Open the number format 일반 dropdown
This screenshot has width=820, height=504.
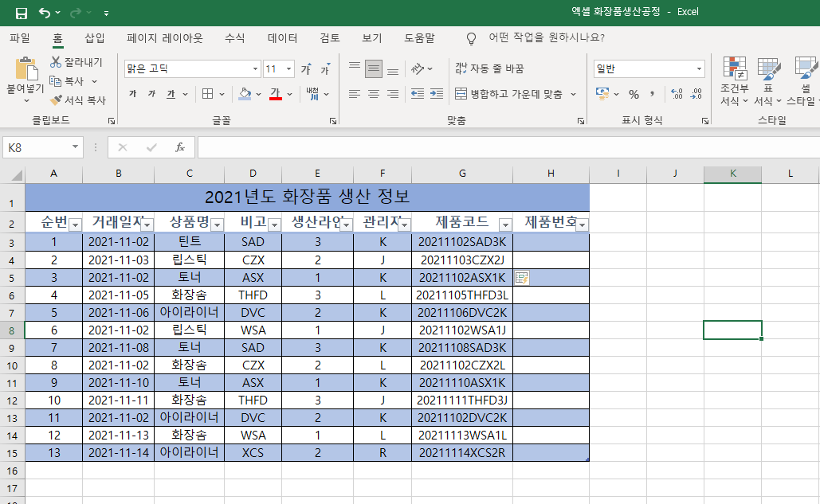[x=699, y=69]
